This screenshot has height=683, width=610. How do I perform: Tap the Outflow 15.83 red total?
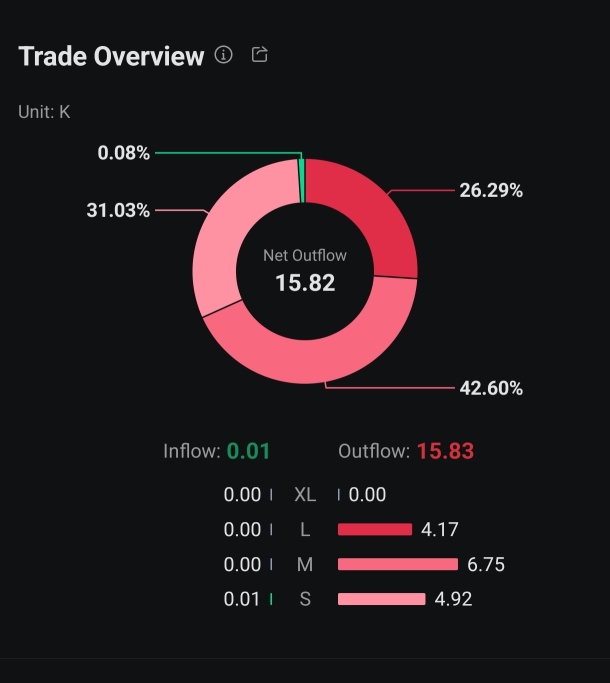[445, 451]
